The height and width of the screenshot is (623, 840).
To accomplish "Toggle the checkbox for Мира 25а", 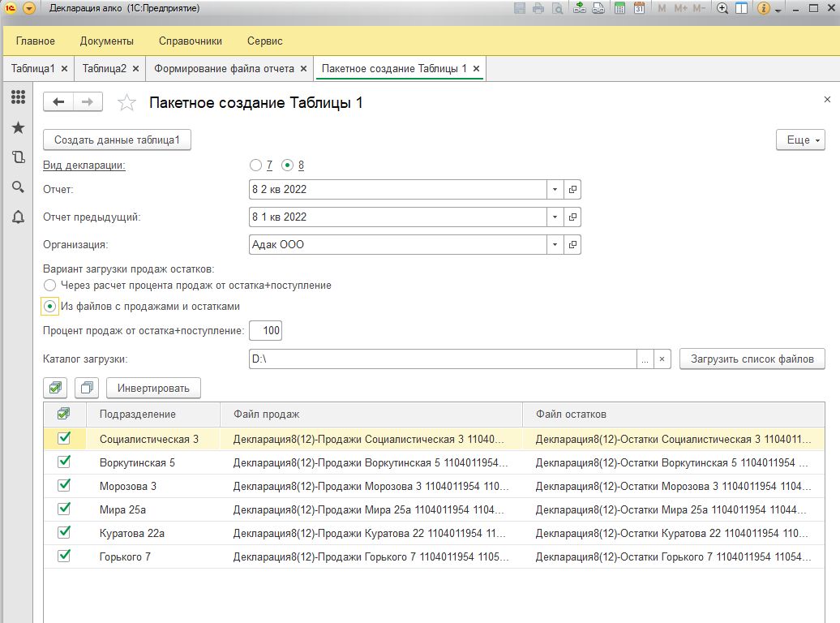I will pyautogui.click(x=64, y=509).
